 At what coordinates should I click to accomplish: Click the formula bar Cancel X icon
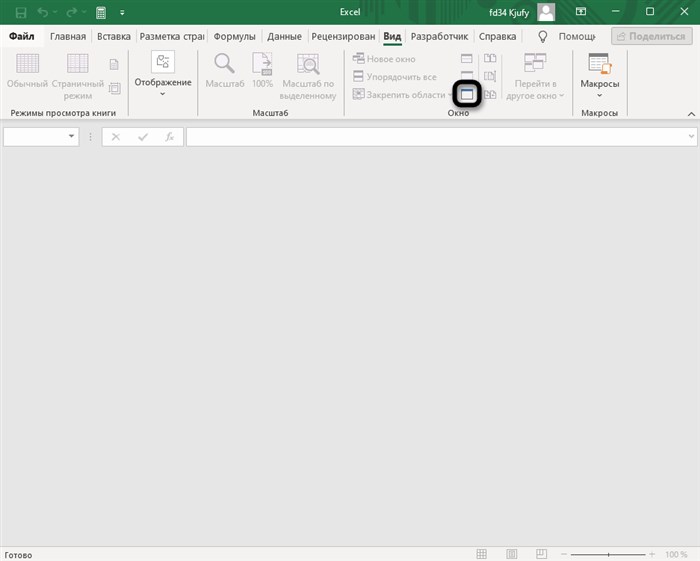click(x=116, y=137)
